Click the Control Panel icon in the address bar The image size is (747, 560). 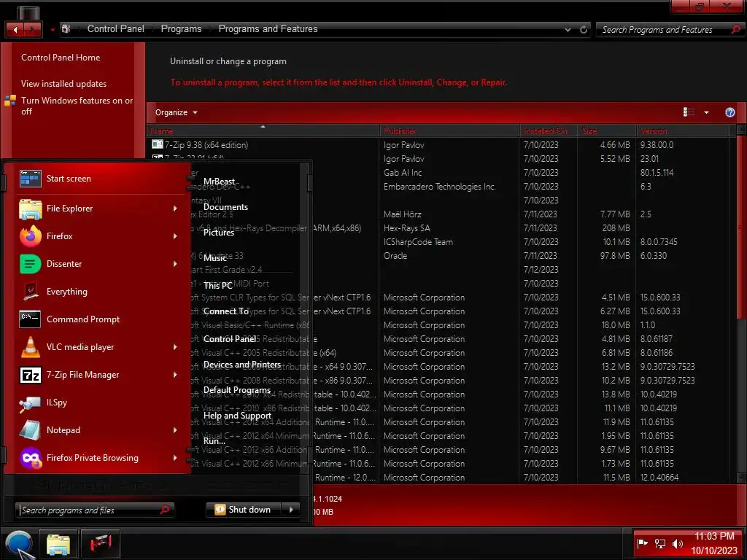[x=66, y=29]
